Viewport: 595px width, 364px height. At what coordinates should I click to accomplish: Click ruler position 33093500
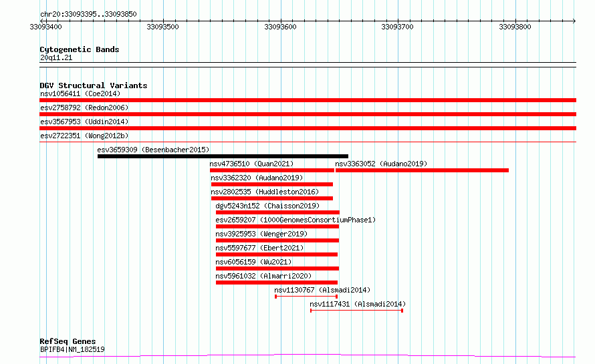pos(163,27)
